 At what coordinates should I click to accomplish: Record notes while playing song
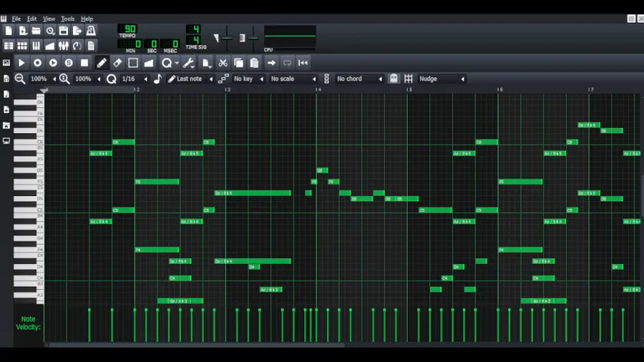click(x=53, y=63)
